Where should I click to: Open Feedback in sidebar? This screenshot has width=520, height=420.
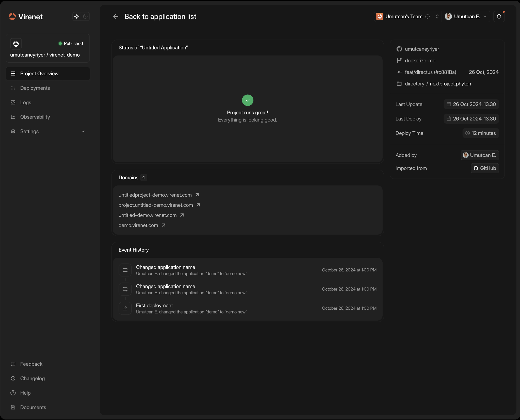click(48, 364)
